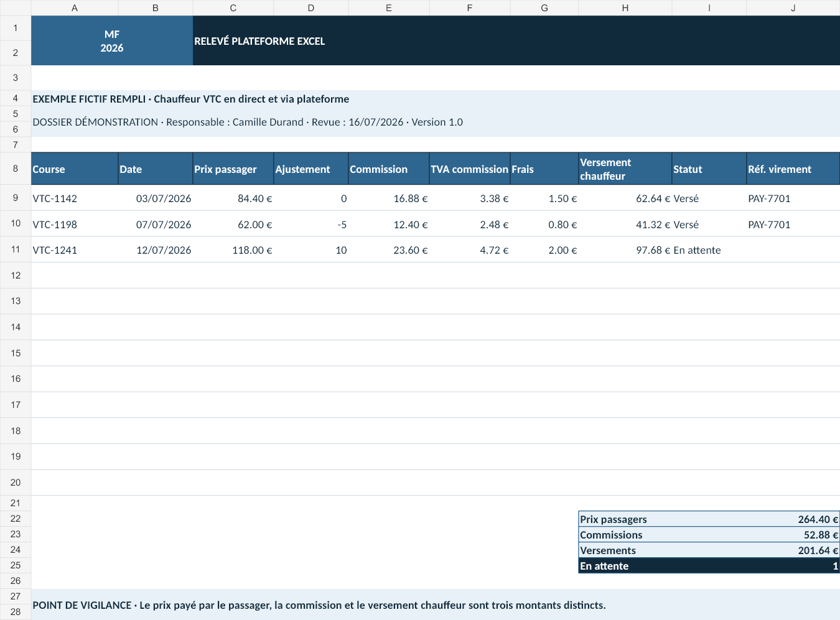Select commission cell 16.88 €
Viewport: 840px width, 620px height.
pyautogui.click(x=389, y=198)
